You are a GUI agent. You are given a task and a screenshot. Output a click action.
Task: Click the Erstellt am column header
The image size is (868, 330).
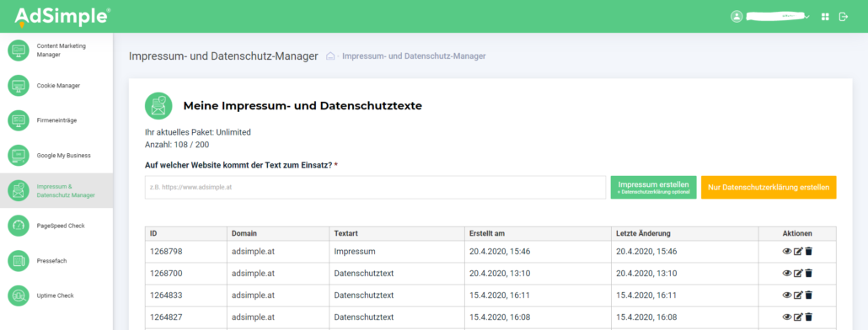click(538, 233)
